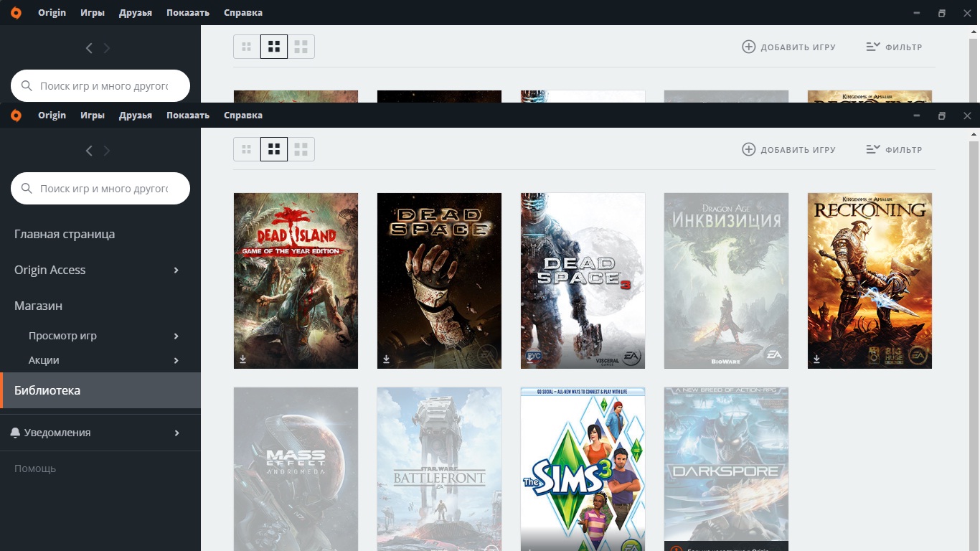Select Библиотека in the sidebar

tap(100, 390)
